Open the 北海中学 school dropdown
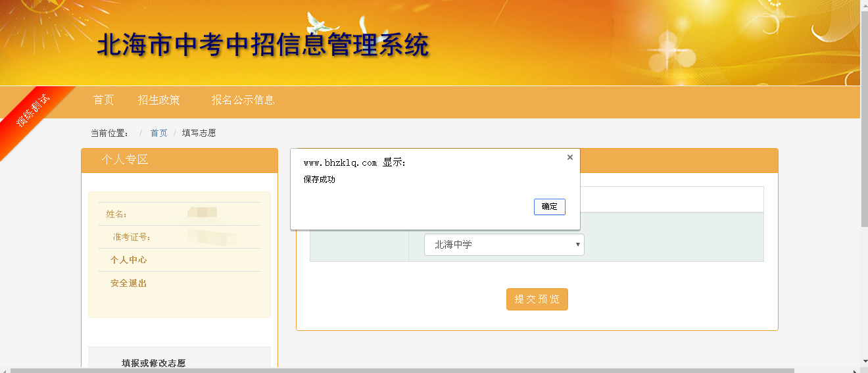Image resolution: width=868 pixels, height=373 pixels. tap(504, 245)
